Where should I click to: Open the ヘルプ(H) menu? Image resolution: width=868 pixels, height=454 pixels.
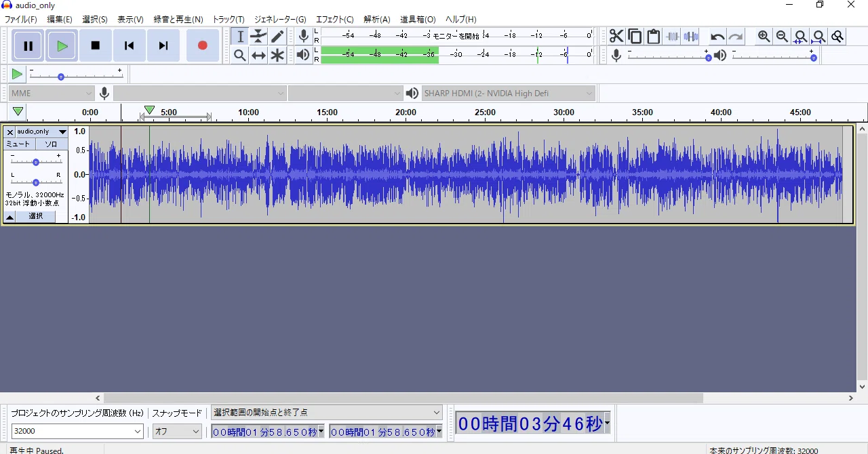pyautogui.click(x=461, y=20)
